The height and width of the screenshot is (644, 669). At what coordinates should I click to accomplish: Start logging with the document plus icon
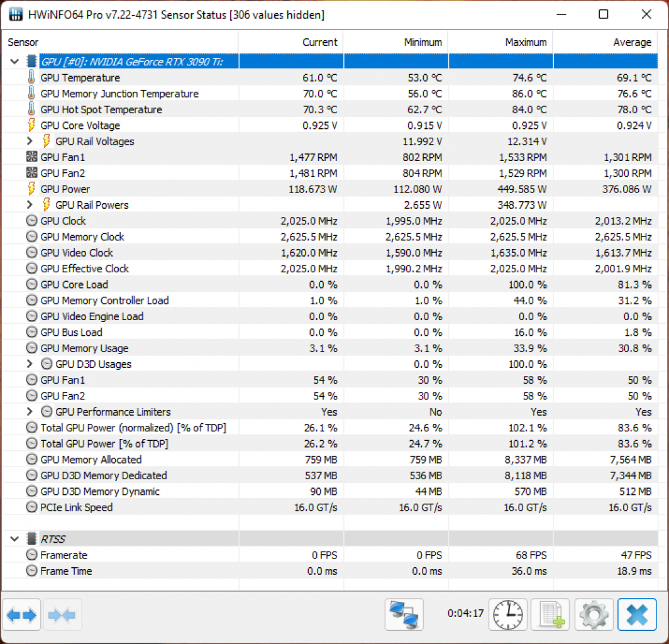tap(550, 614)
